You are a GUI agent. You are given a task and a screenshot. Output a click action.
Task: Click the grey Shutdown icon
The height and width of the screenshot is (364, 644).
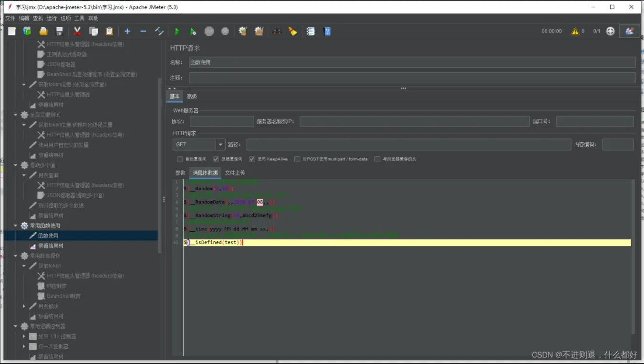coord(225,31)
